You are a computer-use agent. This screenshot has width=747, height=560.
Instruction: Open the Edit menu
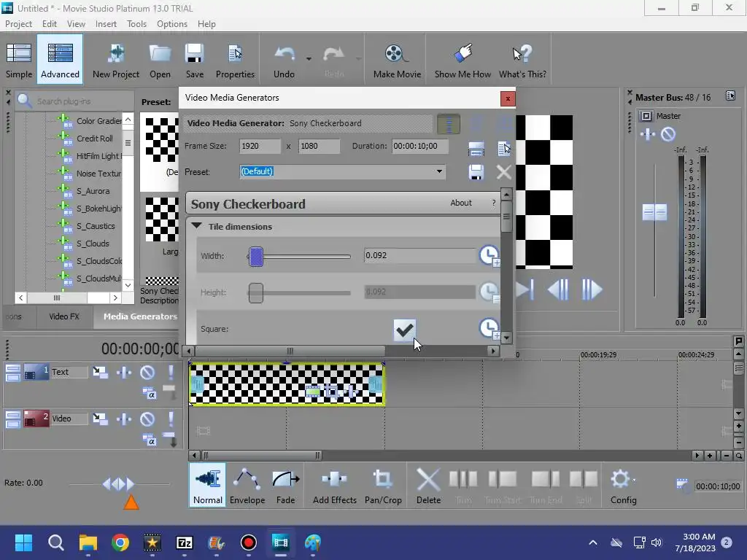[50, 24]
